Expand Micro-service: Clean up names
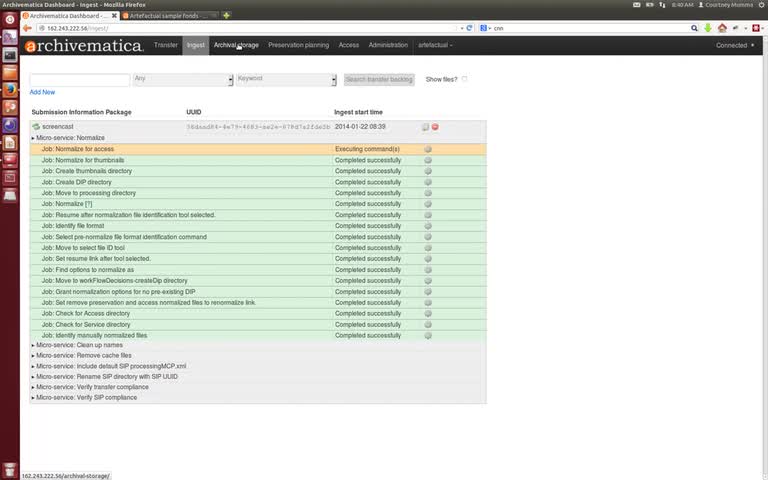The width and height of the screenshot is (768, 480). 77,345
